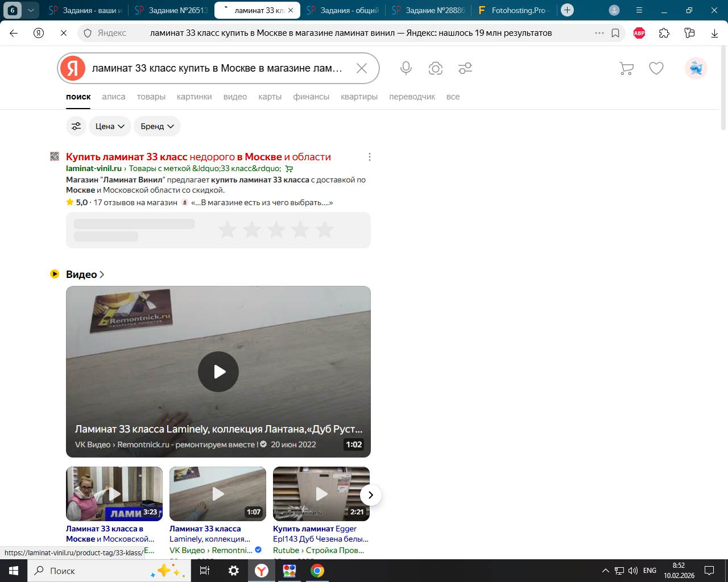Open the Fotohosting.Pro browser tab
728x582 pixels.
click(515, 10)
